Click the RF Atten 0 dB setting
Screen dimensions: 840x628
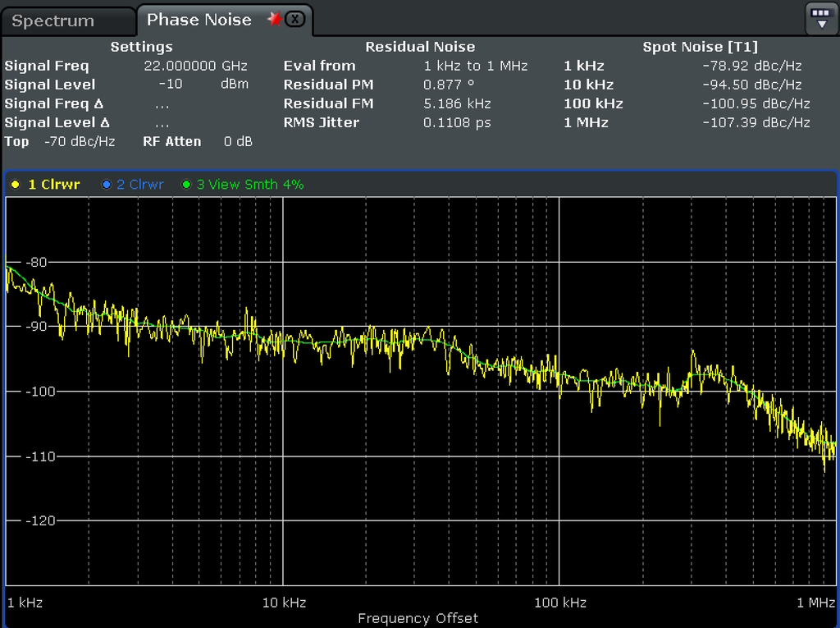[x=238, y=141]
